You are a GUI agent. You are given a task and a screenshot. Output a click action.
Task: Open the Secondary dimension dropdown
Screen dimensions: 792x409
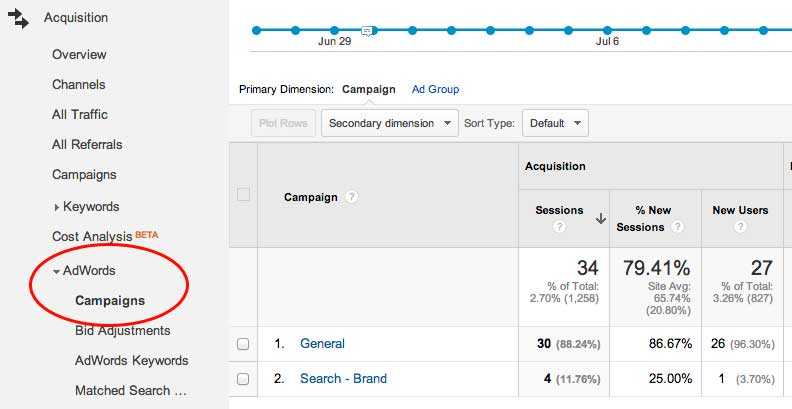389,123
